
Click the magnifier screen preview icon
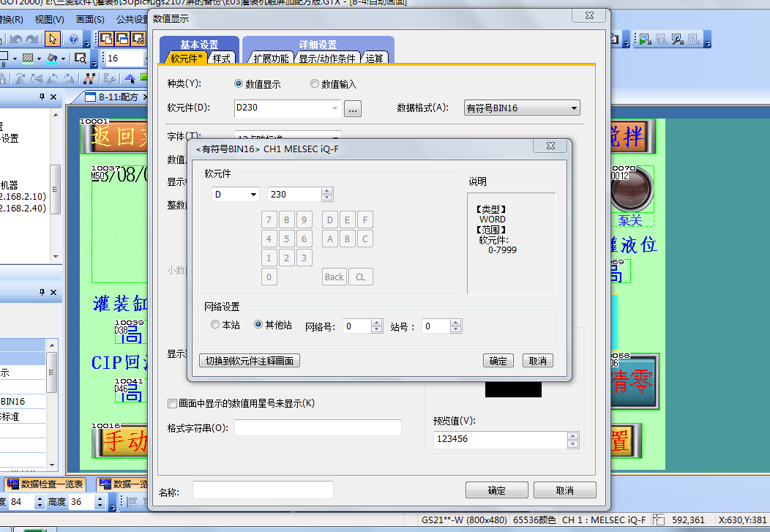[80, 58]
